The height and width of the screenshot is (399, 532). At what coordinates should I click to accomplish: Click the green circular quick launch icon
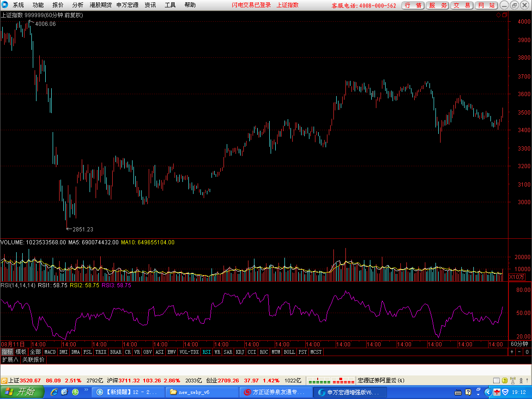(75, 392)
